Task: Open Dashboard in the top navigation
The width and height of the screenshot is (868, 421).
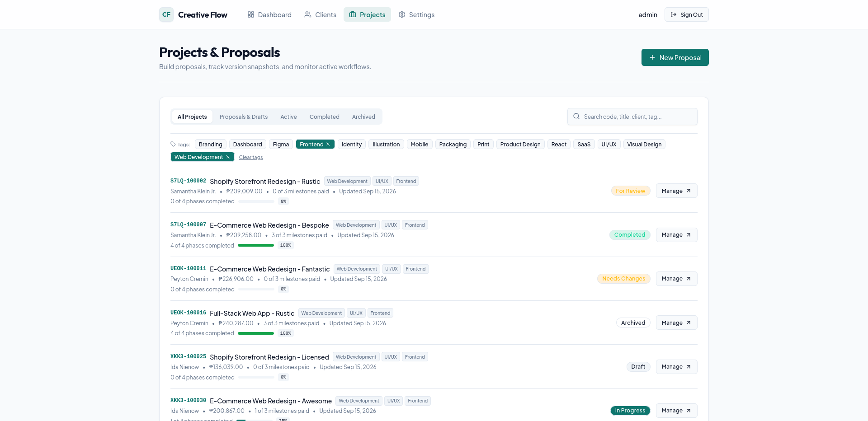Action: coord(269,14)
